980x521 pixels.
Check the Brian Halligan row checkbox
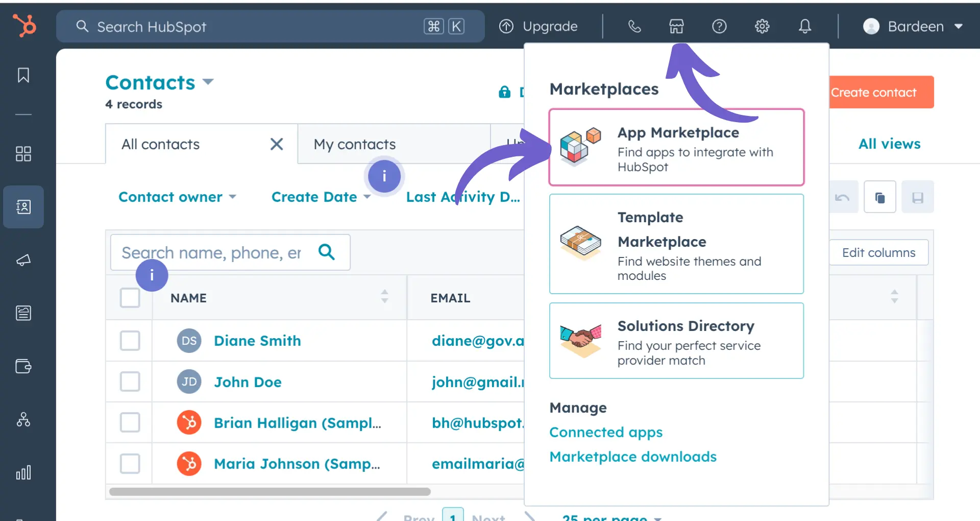click(130, 422)
